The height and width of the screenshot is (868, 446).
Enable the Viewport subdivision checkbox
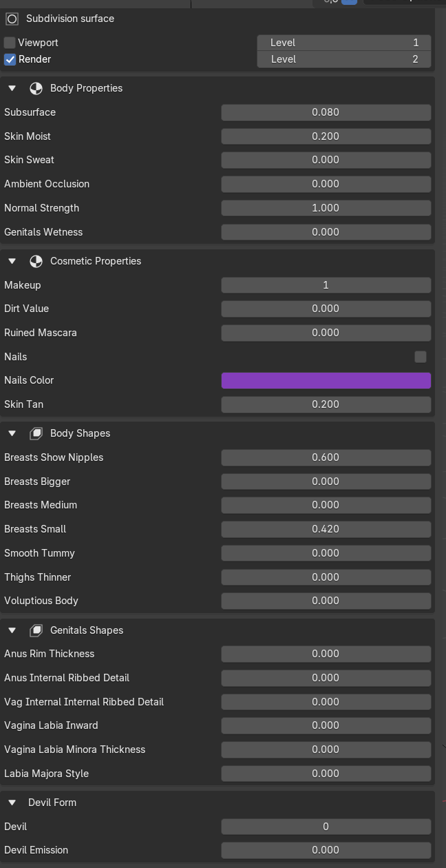(10, 43)
